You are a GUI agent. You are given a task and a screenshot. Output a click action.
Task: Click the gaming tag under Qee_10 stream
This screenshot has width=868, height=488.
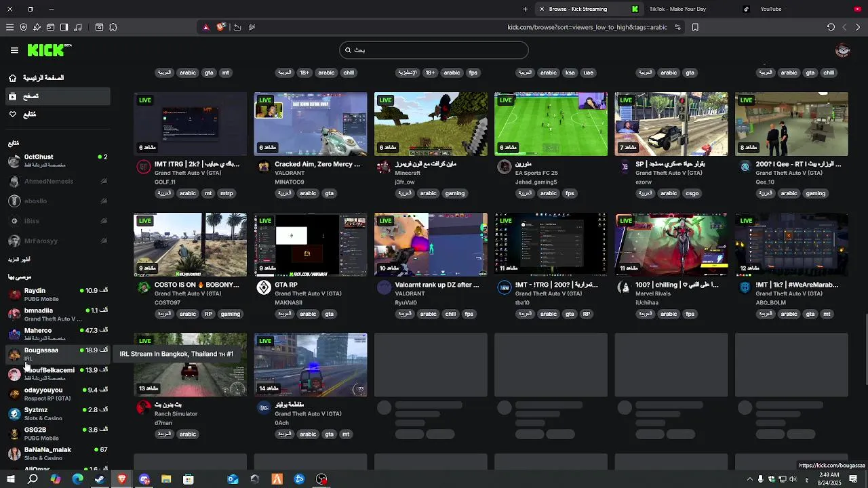[x=816, y=193]
